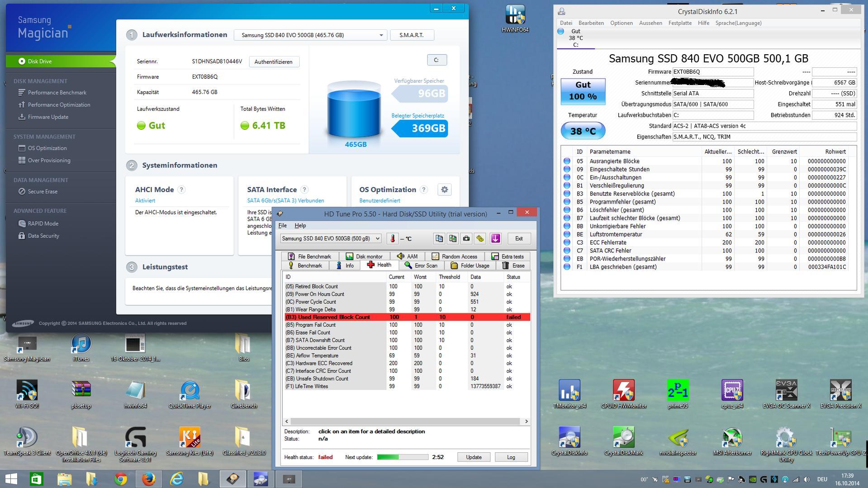The image size is (868, 488).
Task: Switch to the Info tab in HD Tune
Action: pos(345,265)
